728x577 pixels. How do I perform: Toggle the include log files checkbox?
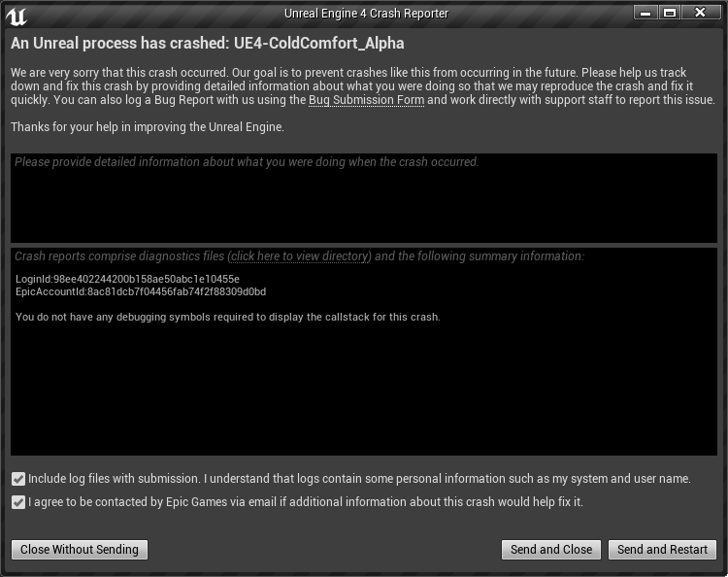pos(18,479)
